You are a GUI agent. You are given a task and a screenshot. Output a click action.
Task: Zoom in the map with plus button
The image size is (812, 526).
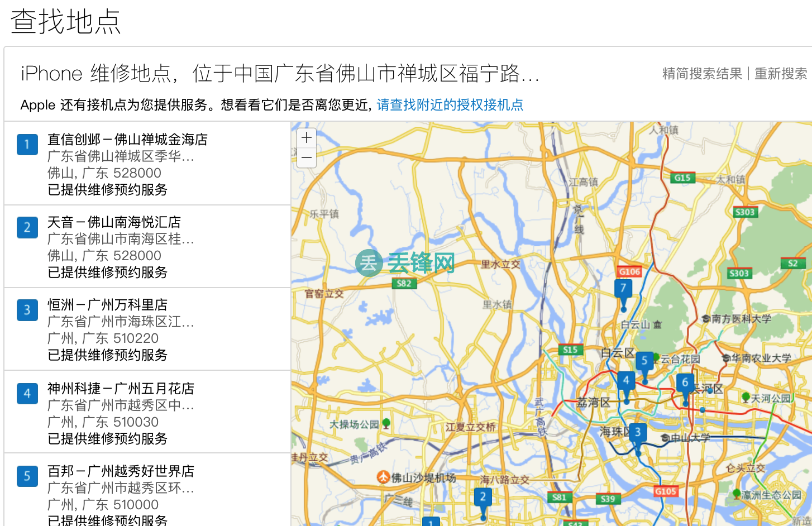[307, 138]
